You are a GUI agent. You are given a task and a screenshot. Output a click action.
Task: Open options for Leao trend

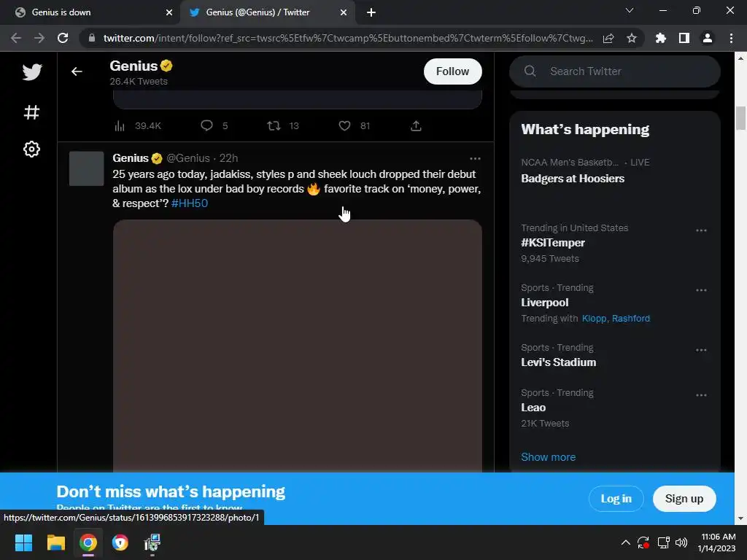pos(701,395)
